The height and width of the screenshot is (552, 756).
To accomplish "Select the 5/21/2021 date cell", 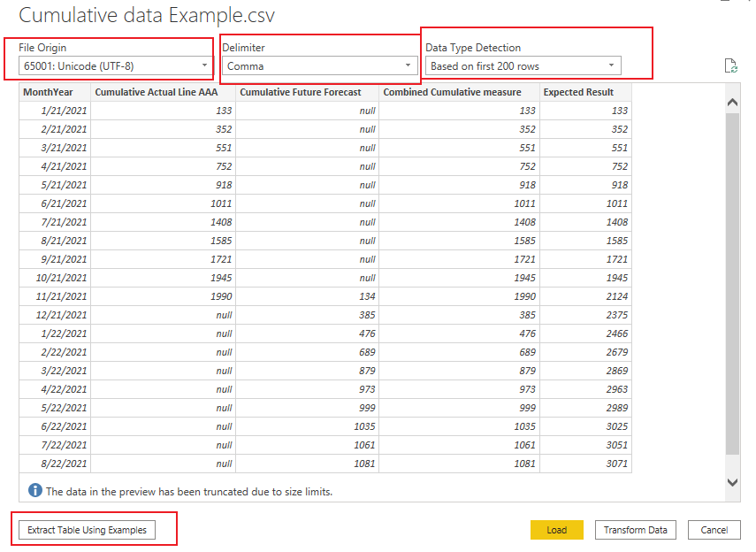I will [x=55, y=185].
